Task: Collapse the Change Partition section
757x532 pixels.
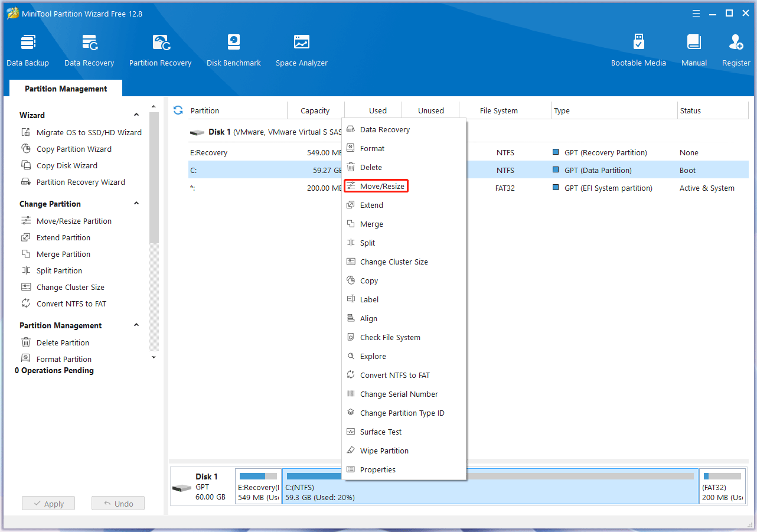Action: 136,204
